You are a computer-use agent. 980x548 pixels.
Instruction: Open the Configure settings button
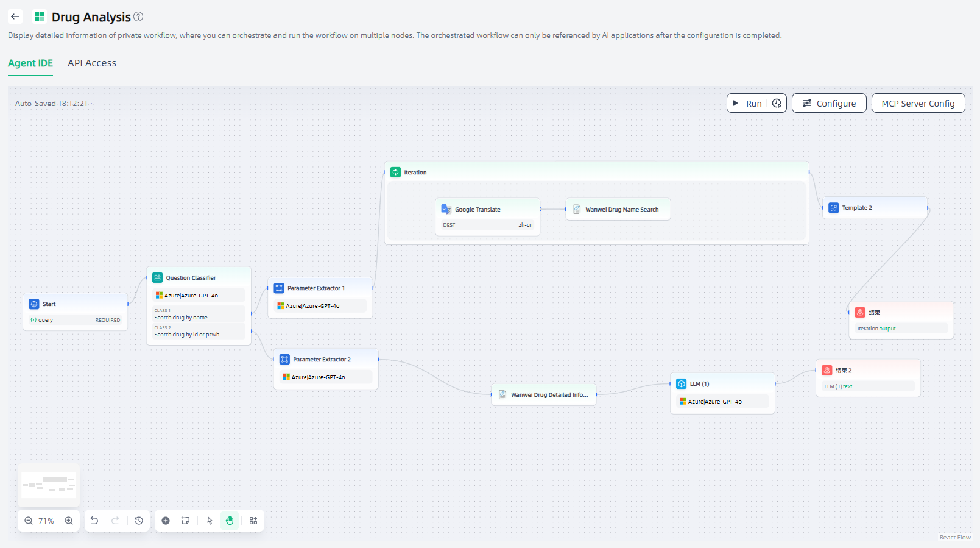click(829, 104)
